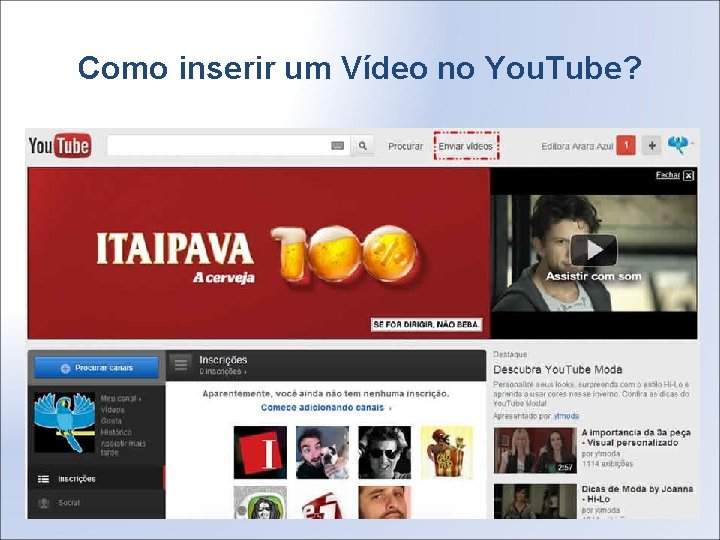Click the Assistir com som label

pos(593,276)
